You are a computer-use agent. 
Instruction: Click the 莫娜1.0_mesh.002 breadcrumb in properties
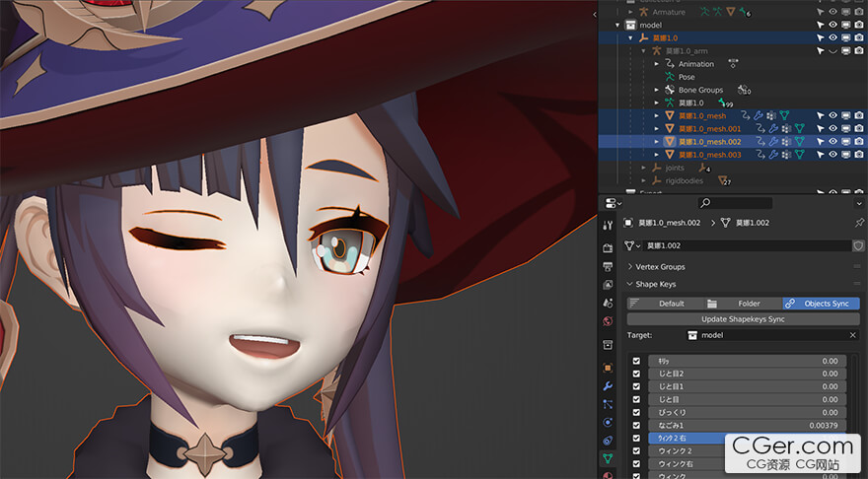663,223
